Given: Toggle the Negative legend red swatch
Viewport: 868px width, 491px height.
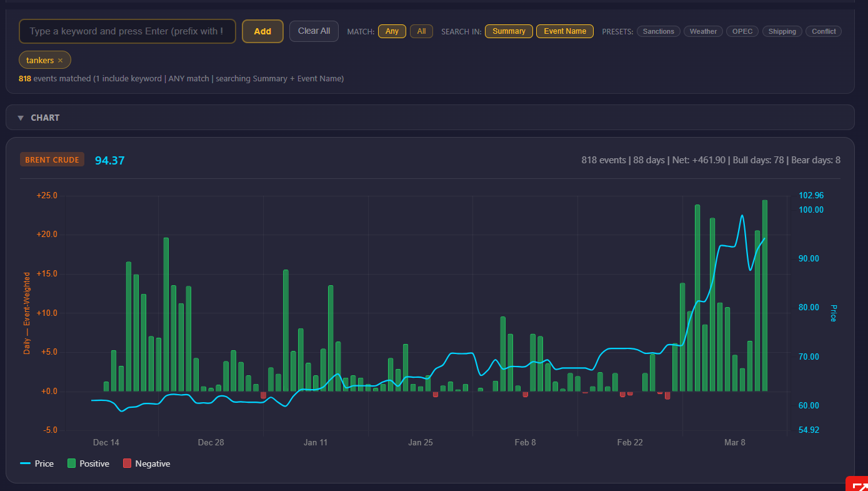Looking at the screenshot, I should (x=127, y=463).
